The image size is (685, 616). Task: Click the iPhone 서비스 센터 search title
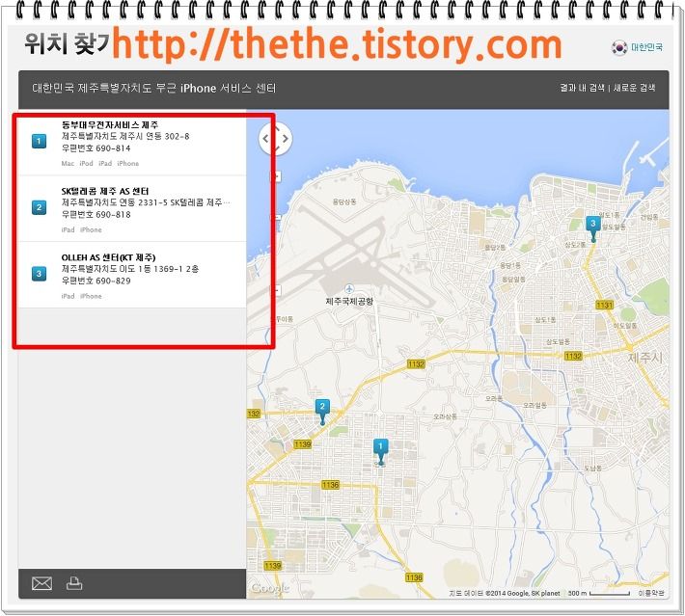(x=154, y=88)
